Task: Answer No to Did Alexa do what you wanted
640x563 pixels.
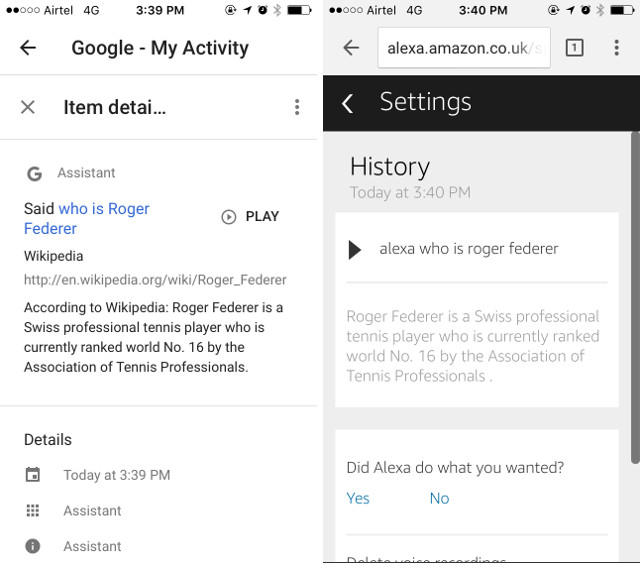Action: tap(439, 498)
